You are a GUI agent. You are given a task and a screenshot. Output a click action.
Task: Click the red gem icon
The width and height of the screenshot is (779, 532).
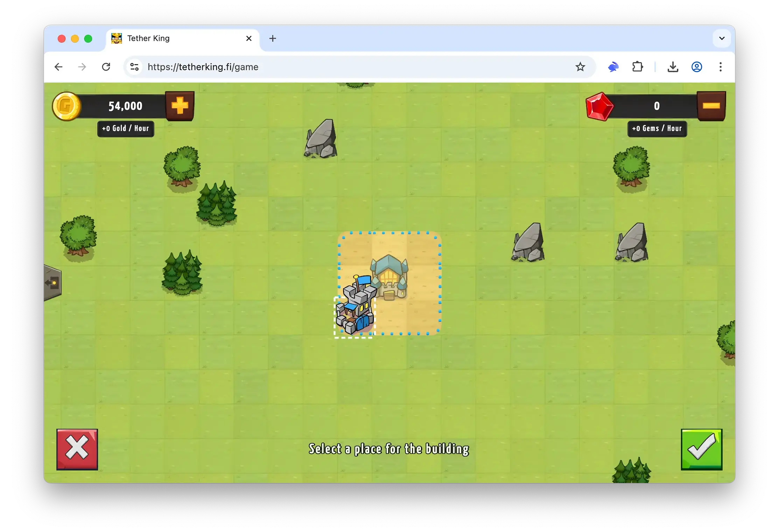click(x=599, y=106)
